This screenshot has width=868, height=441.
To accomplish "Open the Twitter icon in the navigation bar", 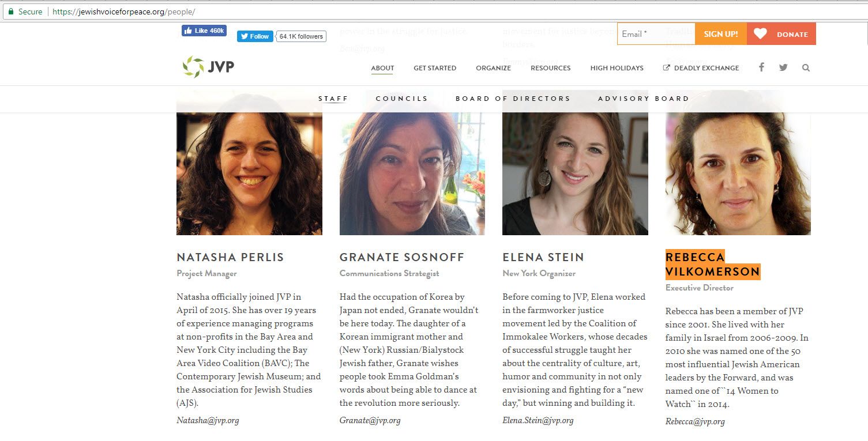I will [783, 67].
